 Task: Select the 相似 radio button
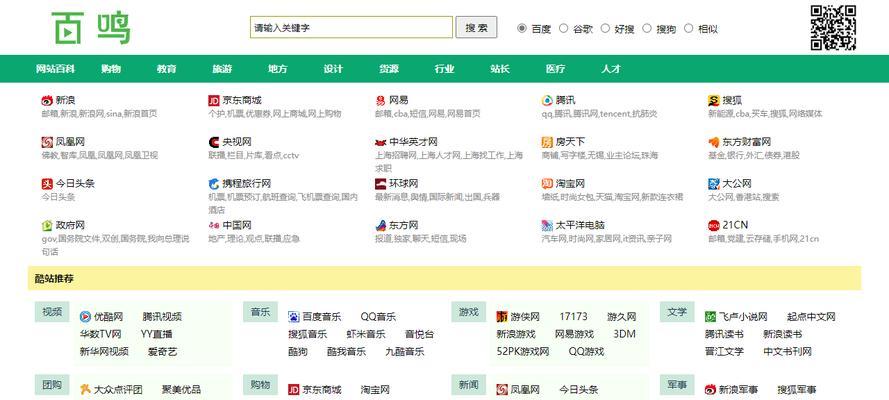pos(689,28)
